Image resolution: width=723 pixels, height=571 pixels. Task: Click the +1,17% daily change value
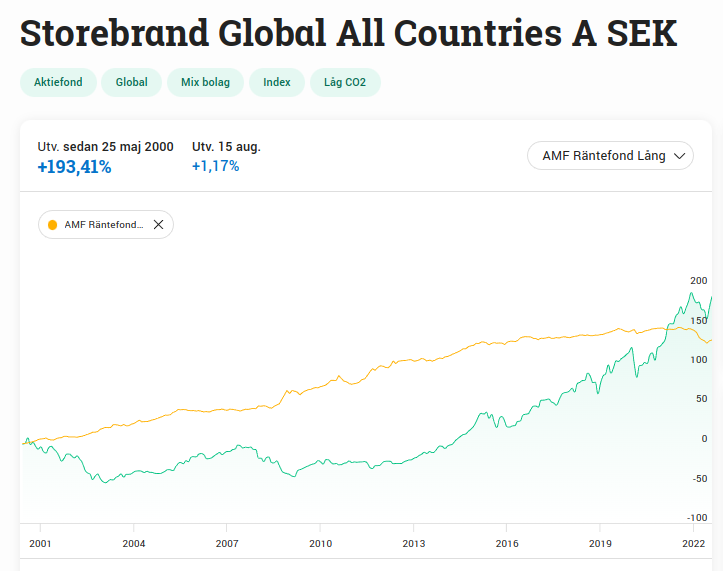click(x=215, y=166)
